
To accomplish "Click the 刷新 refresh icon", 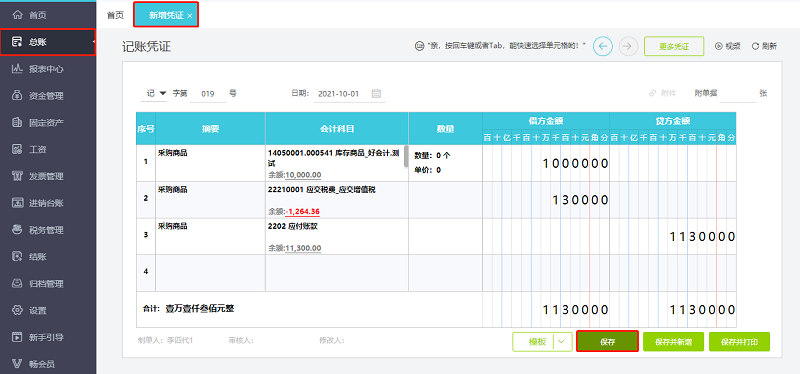I will point(755,46).
